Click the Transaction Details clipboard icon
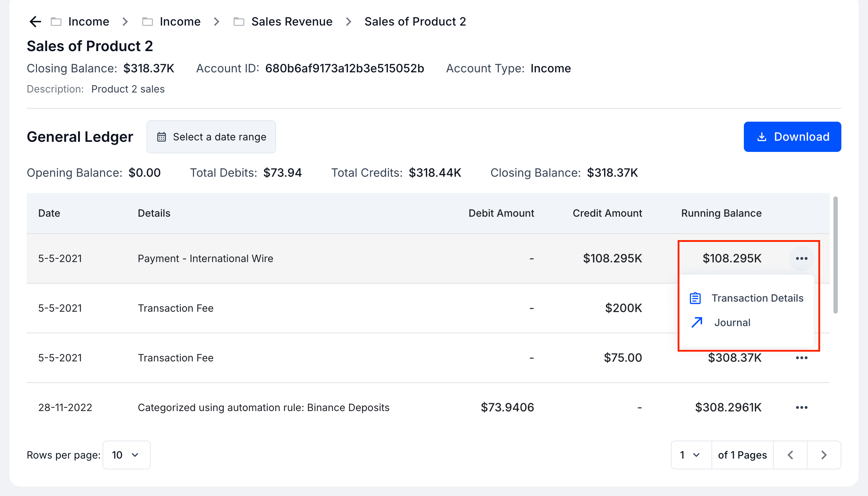868x496 pixels. tap(695, 298)
